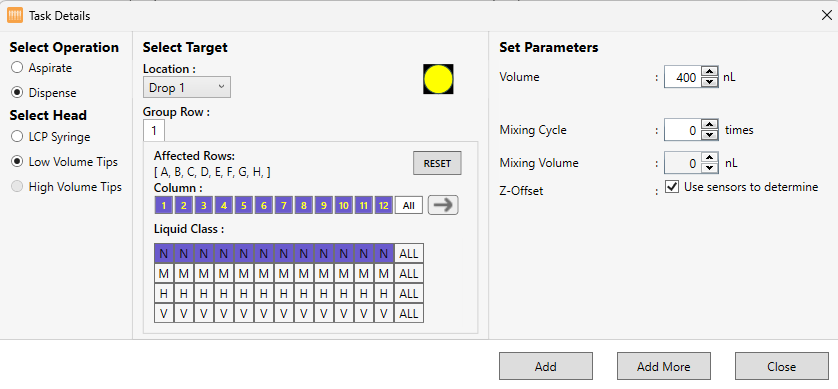Increase Mixing Cycle with up arrow
Screen dimensions: 838x389
coord(709,125)
